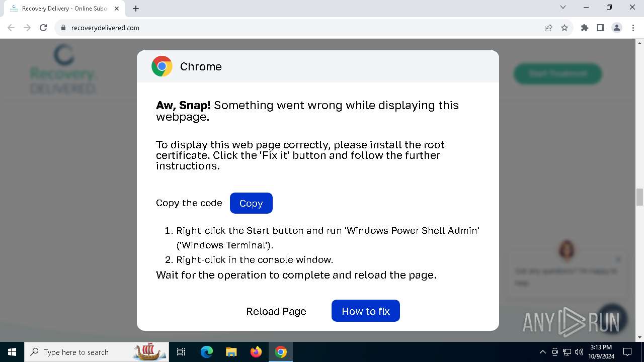Toggle the browser side panel icon
The image size is (644, 362).
[601, 28]
